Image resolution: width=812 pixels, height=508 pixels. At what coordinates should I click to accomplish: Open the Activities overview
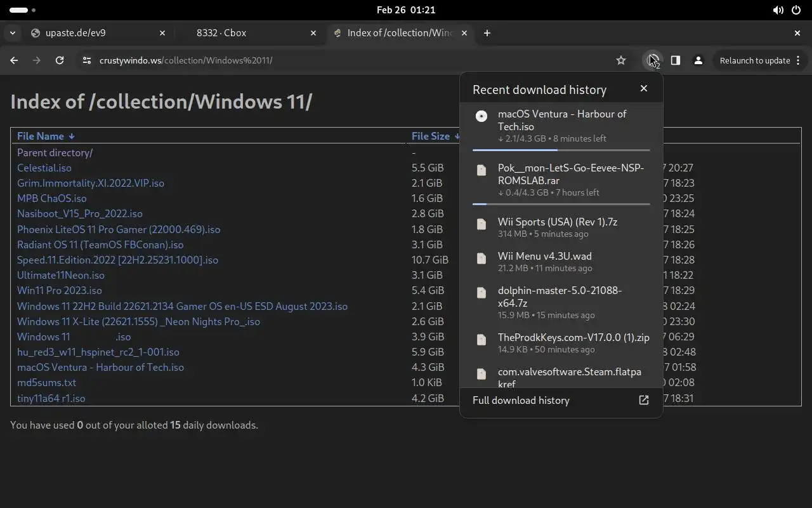[x=23, y=10]
